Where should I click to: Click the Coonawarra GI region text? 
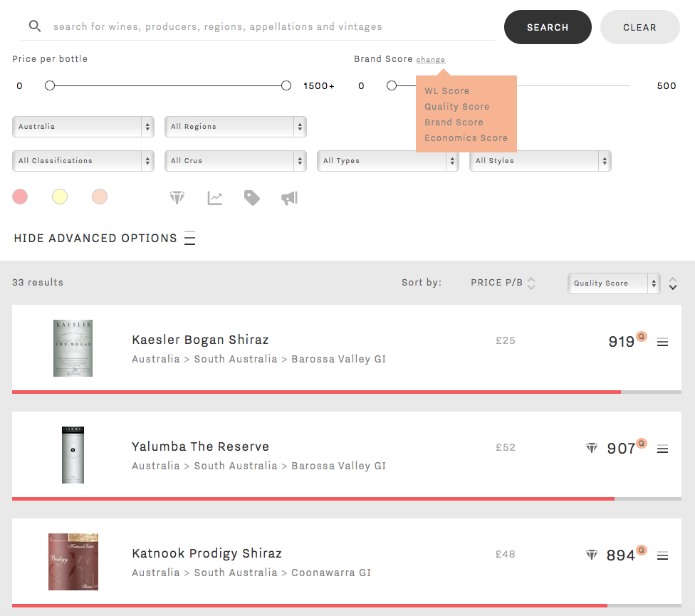(331, 573)
